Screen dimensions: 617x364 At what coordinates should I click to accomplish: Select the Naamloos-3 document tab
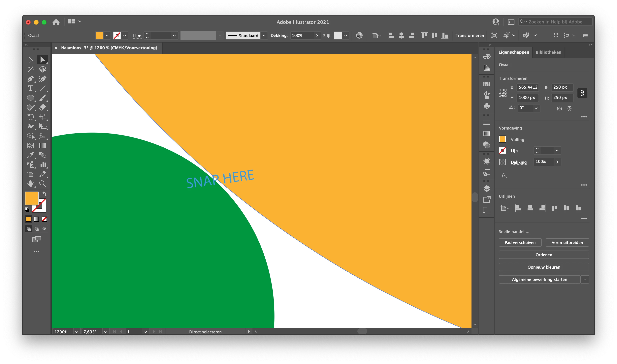tap(109, 48)
